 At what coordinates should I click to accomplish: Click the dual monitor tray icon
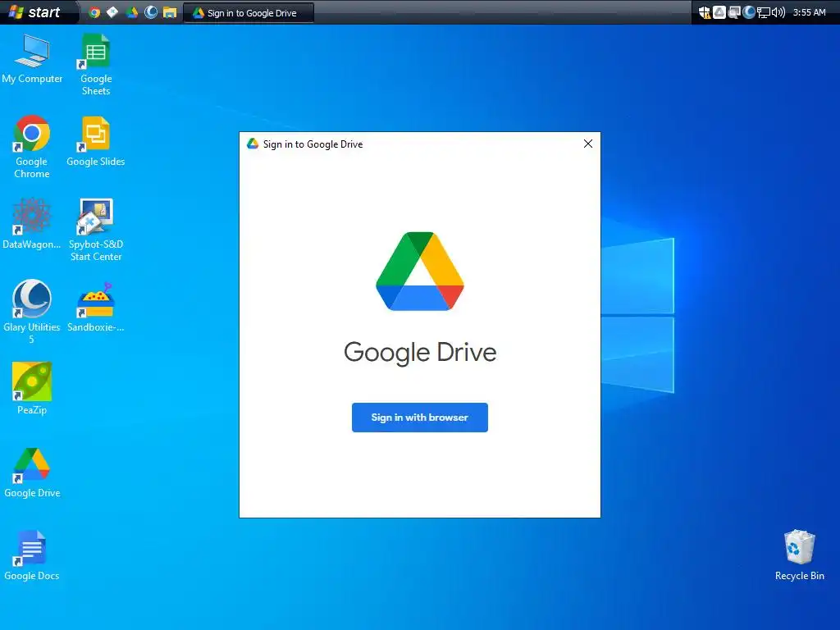click(734, 12)
